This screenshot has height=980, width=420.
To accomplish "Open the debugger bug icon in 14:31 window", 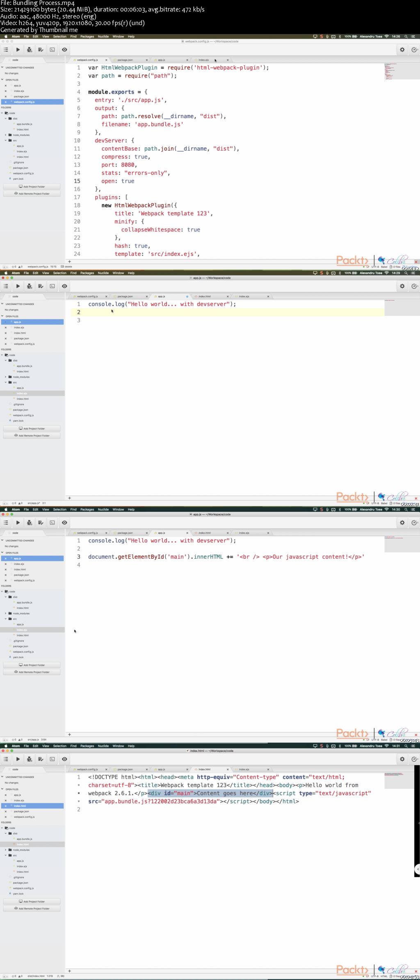I will pyautogui.click(x=29, y=759).
